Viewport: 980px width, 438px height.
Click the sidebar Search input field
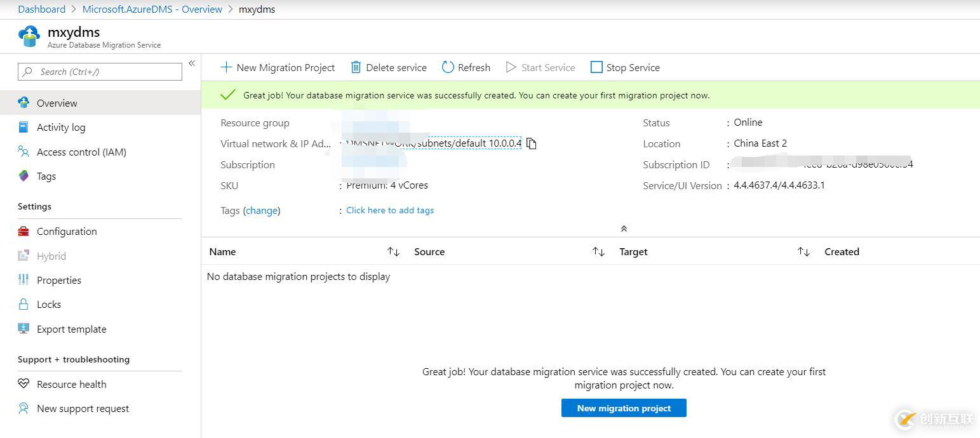[100, 72]
